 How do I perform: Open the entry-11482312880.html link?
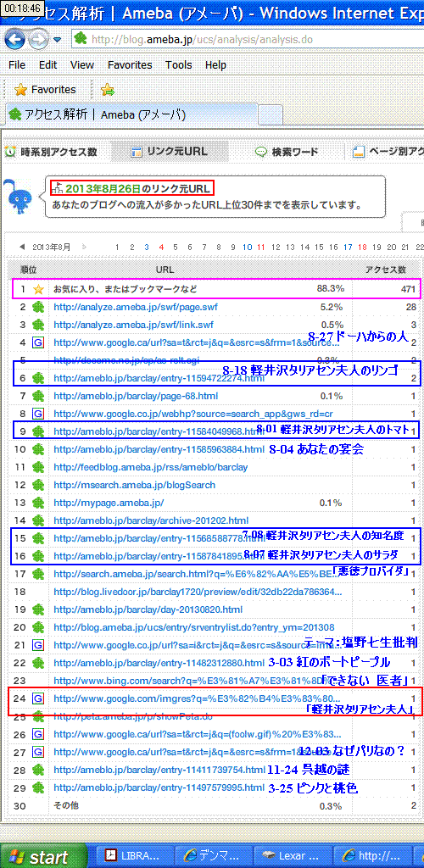pos(159,663)
